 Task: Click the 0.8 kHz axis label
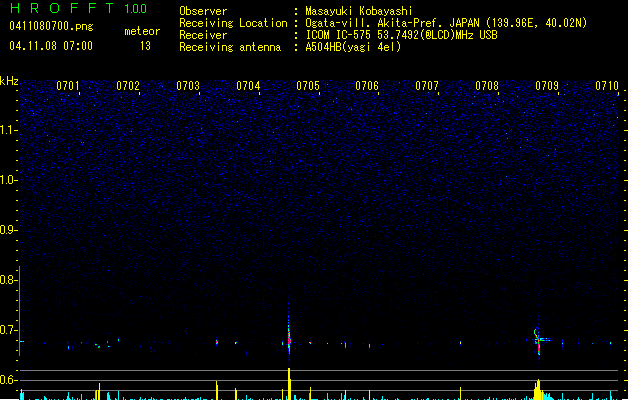point(8,280)
